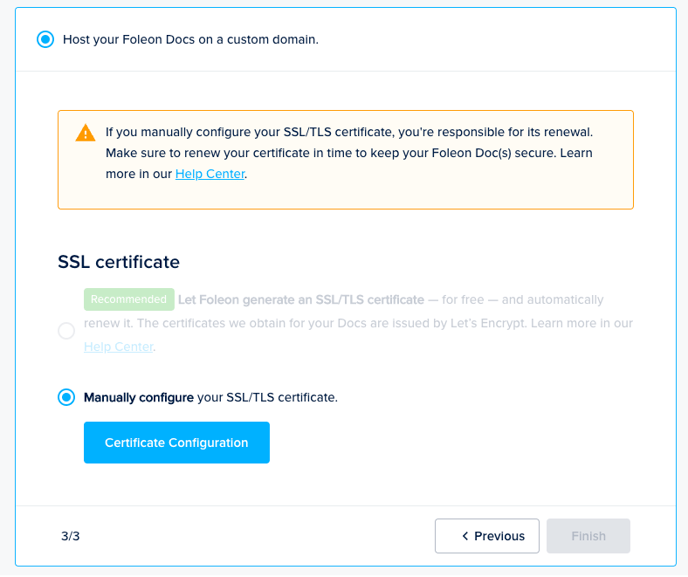Click 'Manually configure your SSL/TLS certificate' label
This screenshot has width=688, height=577.
click(x=211, y=397)
